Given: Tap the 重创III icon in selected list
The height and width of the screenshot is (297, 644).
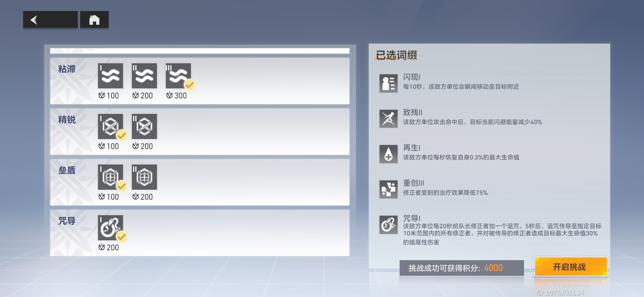Looking at the screenshot, I should (388, 189).
